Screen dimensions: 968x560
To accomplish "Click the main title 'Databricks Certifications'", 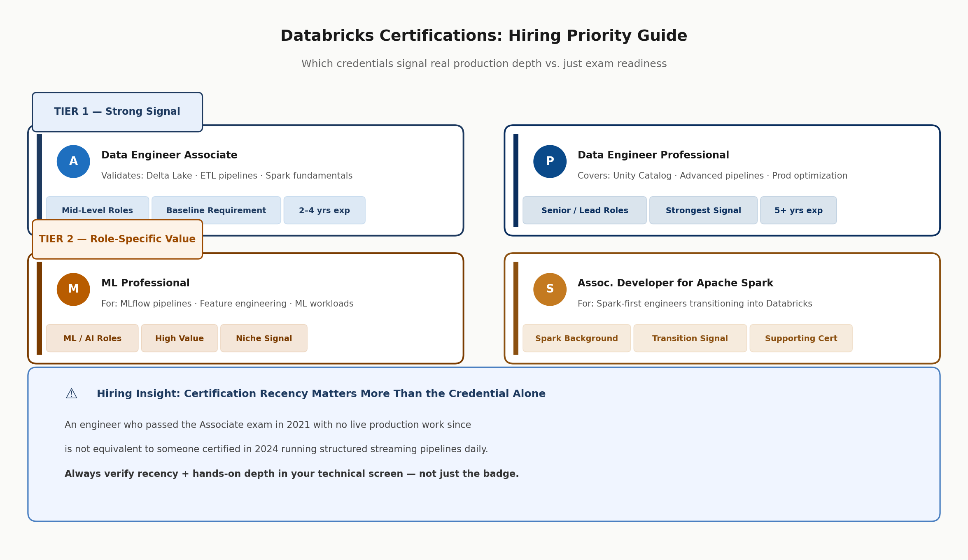I will (484, 36).
